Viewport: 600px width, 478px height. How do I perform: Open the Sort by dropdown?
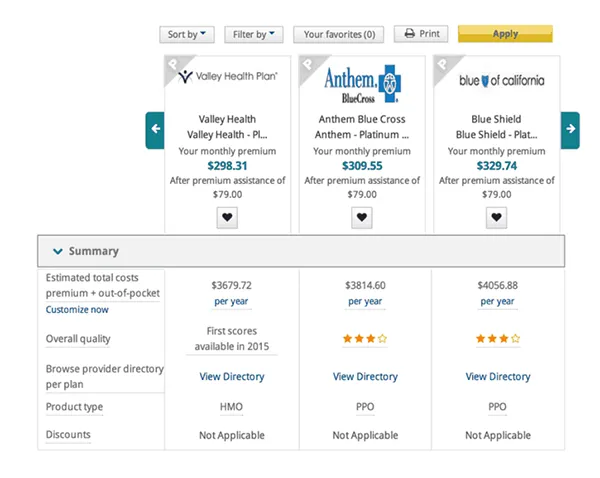[x=187, y=34]
